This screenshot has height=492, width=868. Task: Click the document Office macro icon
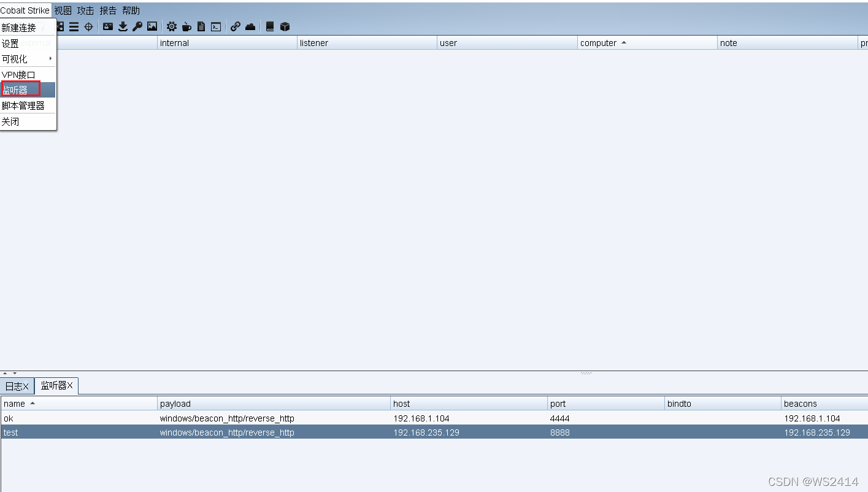pyautogui.click(x=201, y=26)
